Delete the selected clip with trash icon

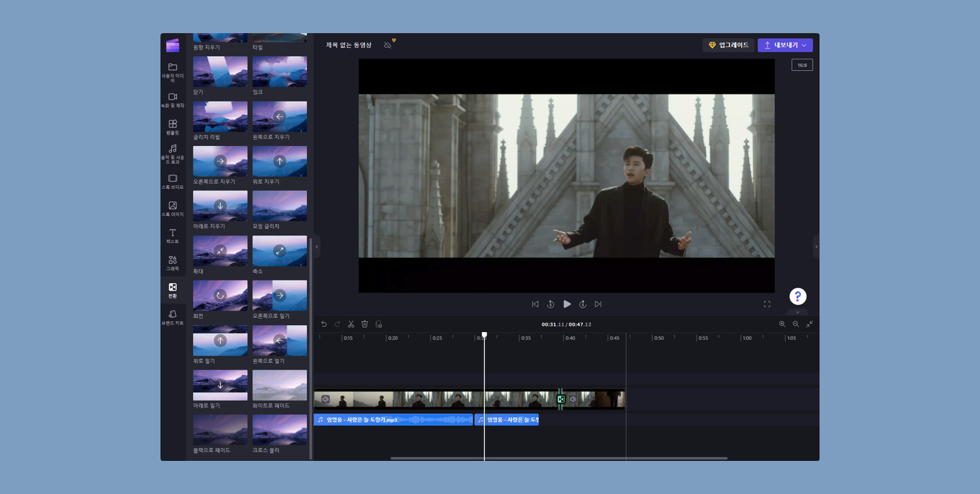click(365, 324)
